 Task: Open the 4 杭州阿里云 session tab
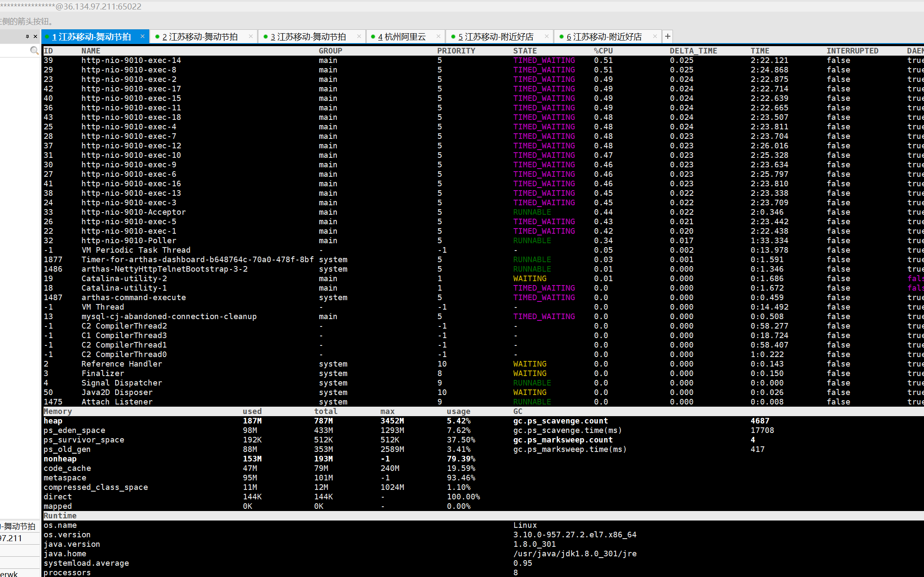401,37
